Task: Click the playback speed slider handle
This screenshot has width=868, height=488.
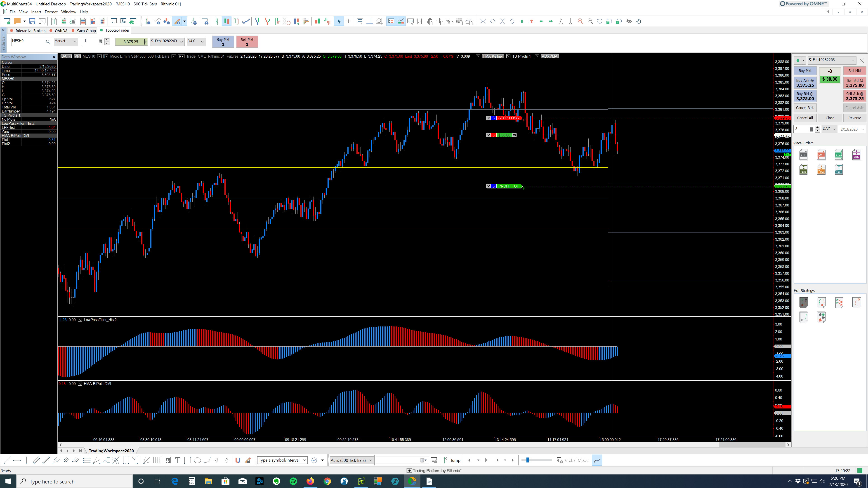Action: pyautogui.click(x=527, y=460)
